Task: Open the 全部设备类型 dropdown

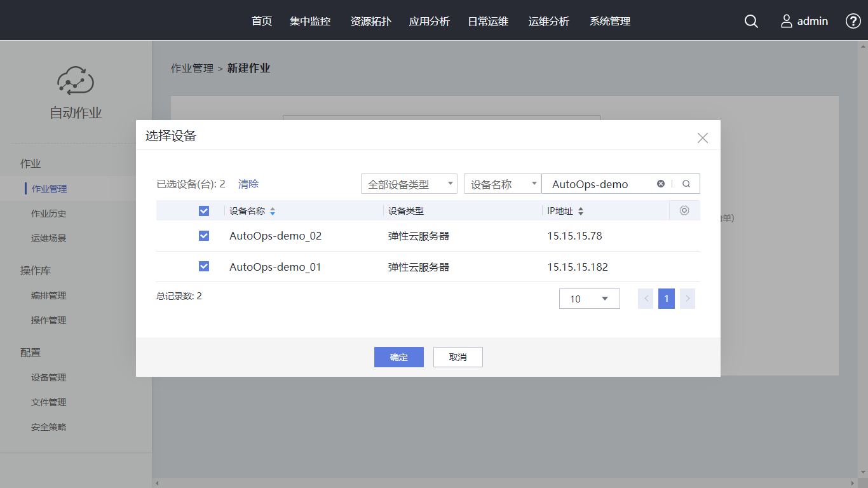Action: [x=409, y=184]
